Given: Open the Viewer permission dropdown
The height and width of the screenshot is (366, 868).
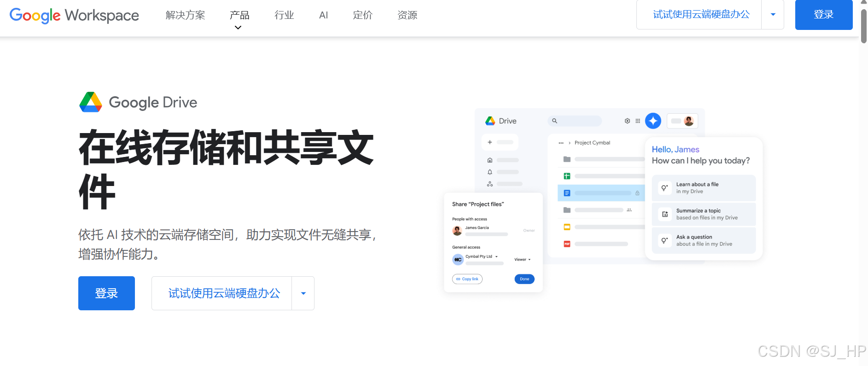Looking at the screenshot, I should 523,260.
